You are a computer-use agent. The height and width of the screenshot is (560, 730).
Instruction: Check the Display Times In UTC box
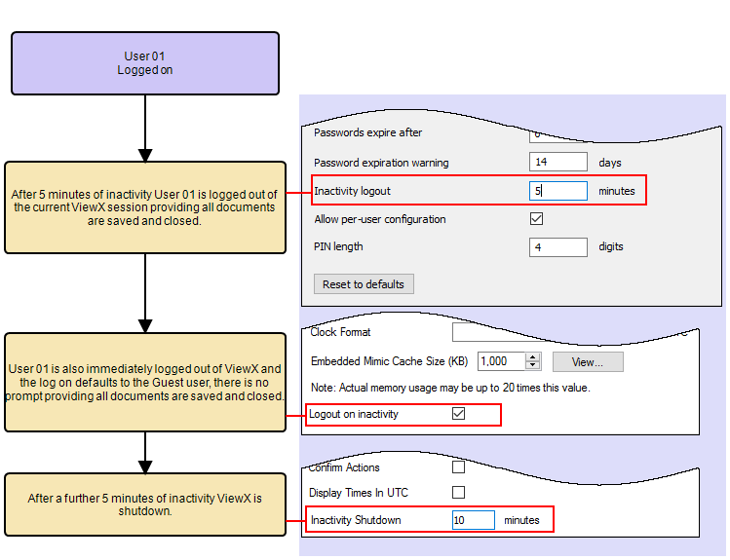459,493
